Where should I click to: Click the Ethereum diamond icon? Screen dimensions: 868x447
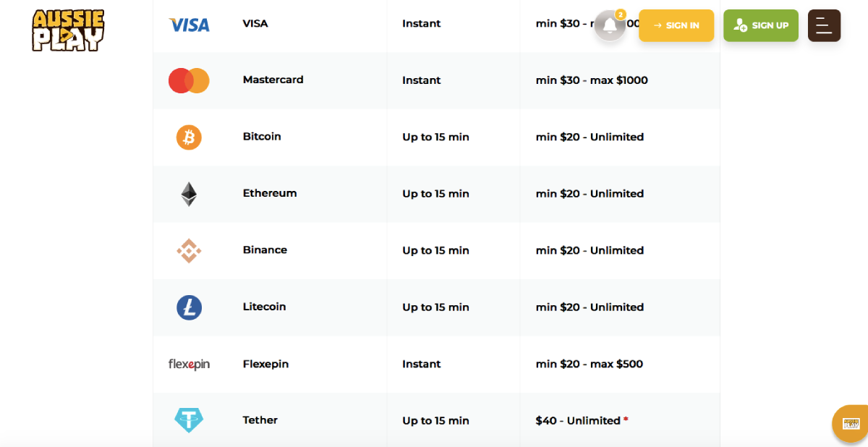tap(189, 194)
